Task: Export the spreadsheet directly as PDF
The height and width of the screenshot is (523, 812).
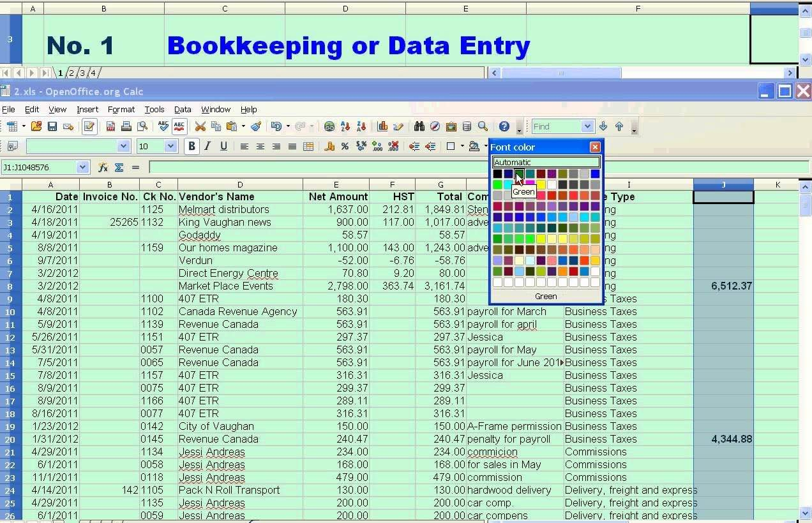Action: (110, 126)
